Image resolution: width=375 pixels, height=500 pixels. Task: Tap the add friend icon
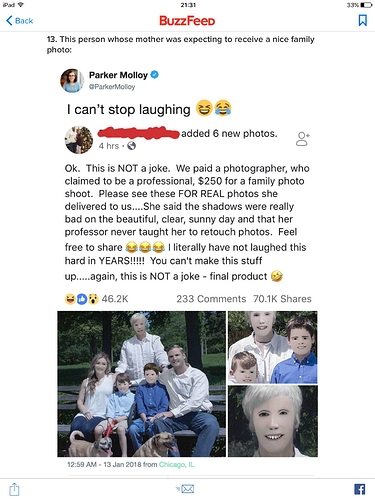pyautogui.click(x=302, y=139)
